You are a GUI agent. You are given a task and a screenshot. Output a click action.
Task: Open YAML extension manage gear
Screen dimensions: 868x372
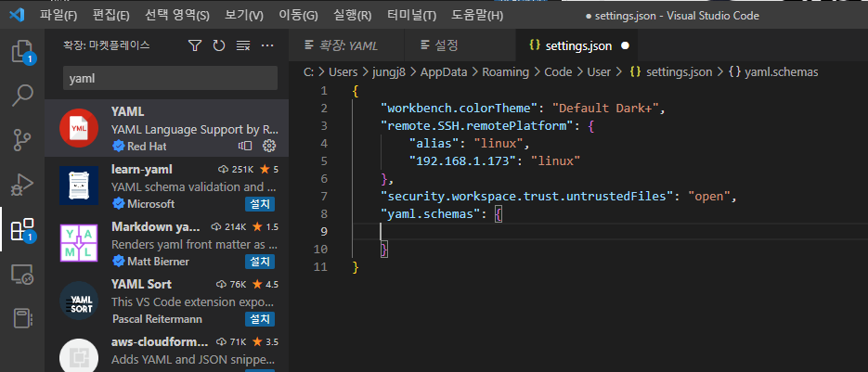269,146
